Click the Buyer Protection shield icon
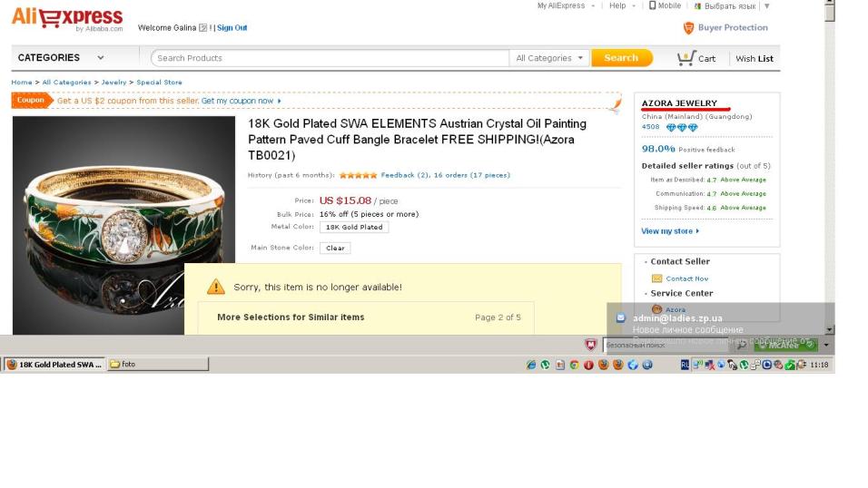The image size is (868, 488). [x=688, y=27]
